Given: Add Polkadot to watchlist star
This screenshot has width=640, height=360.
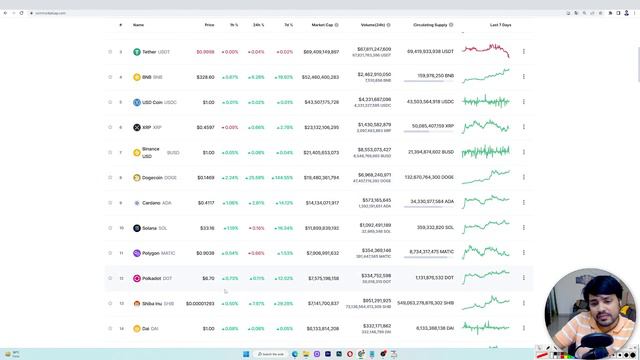Looking at the screenshot, I should (x=110, y=278).
